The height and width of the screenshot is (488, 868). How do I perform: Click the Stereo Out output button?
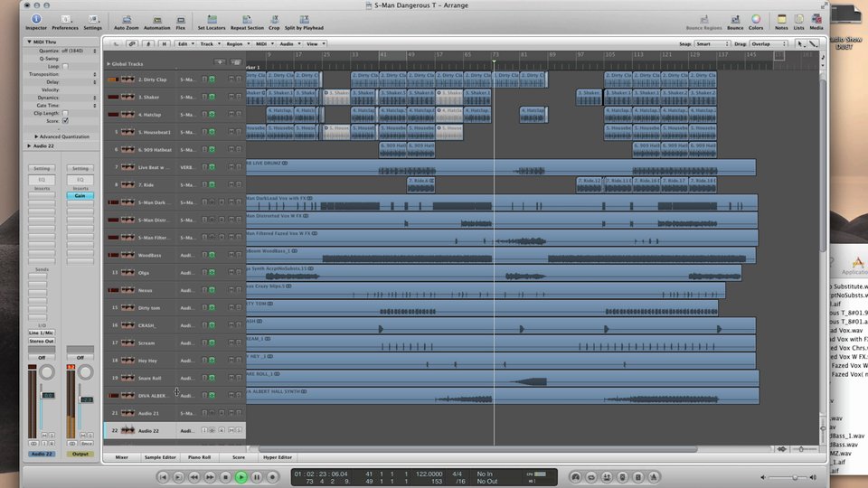click(x=42, y=341)
